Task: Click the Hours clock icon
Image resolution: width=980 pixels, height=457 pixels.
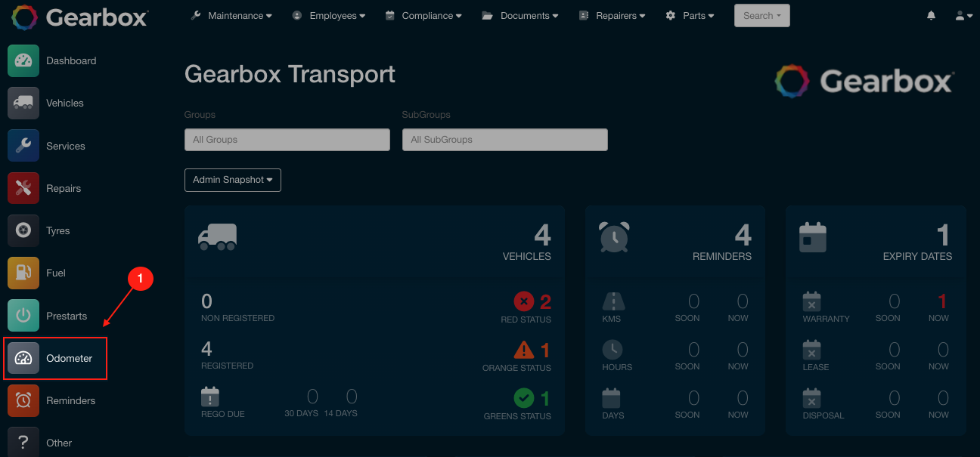Action: 612,350
